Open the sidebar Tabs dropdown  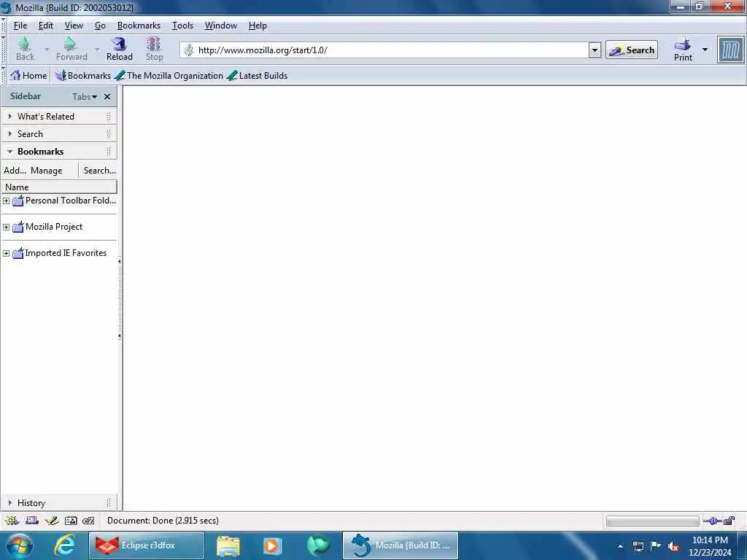click(85, 97)
